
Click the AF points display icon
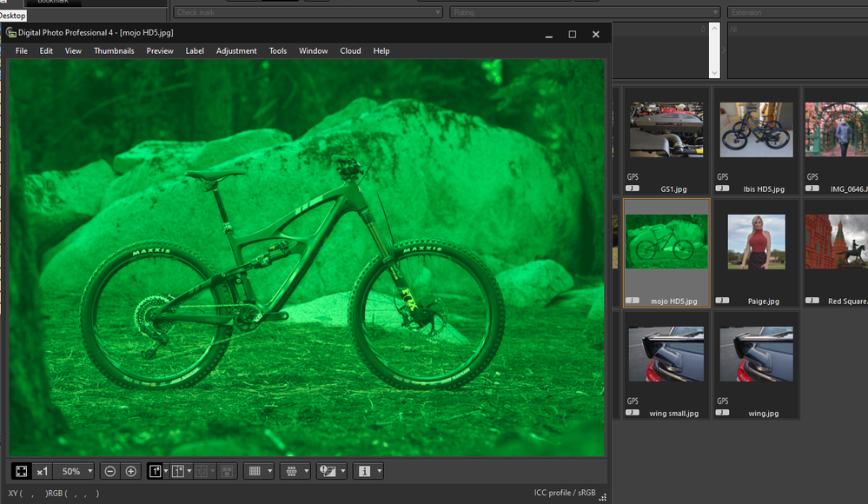292,471
